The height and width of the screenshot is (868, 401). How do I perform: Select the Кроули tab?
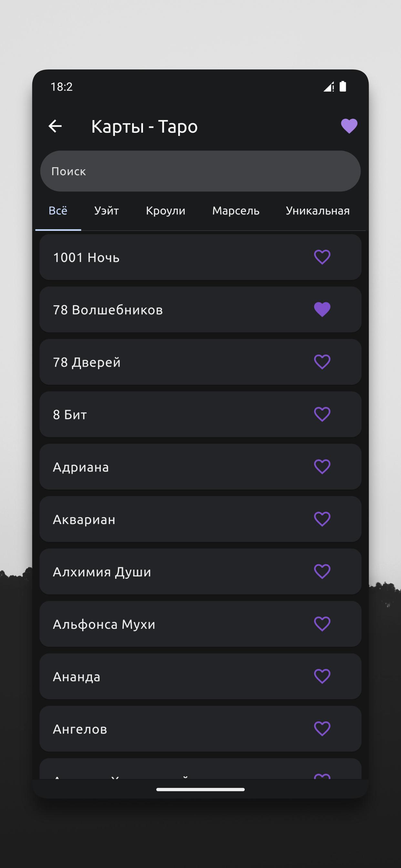(x=165, y=211)
